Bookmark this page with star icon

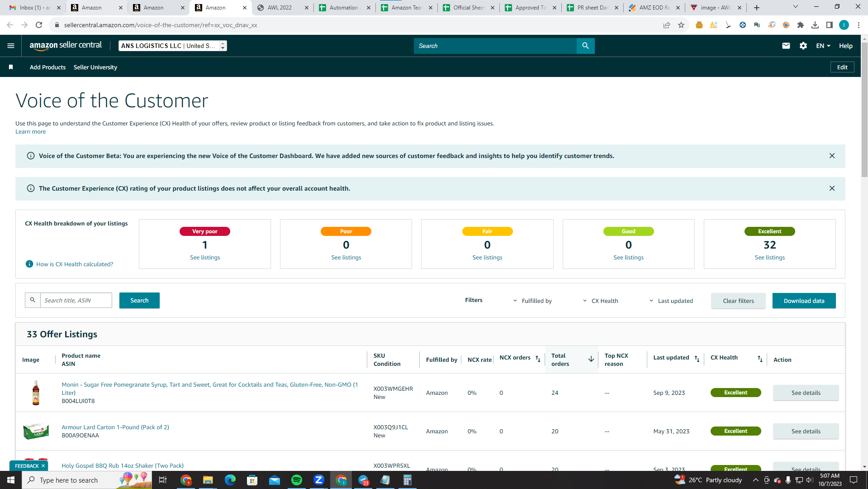pyautogui.click(x=681, y=25)
